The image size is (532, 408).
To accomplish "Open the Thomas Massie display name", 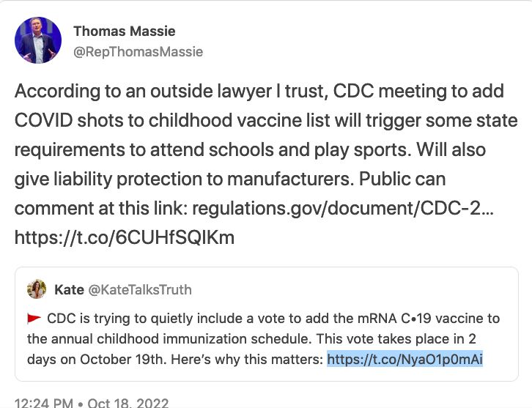I will (x=125, y=31).
